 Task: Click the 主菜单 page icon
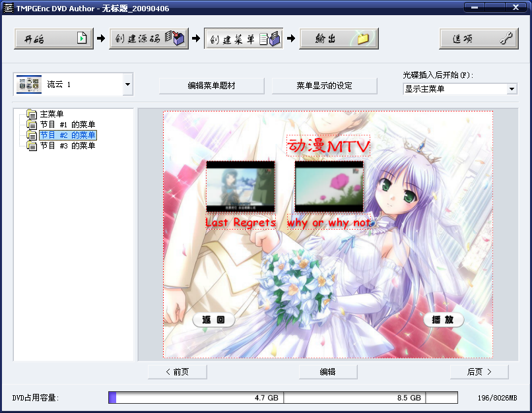(x=32, y=114)
